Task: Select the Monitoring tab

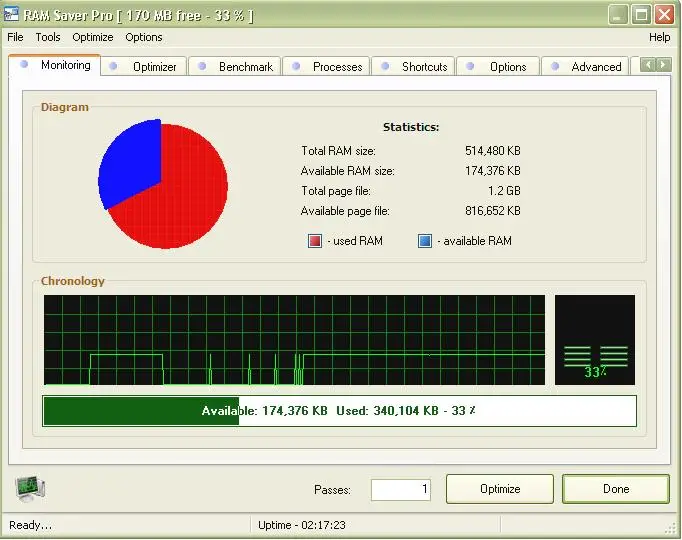Action: 55,65
